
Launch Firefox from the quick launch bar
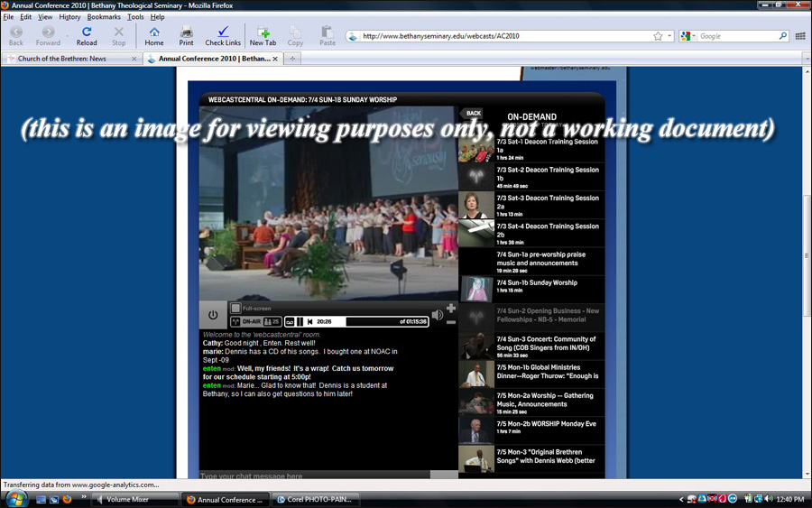(x=67, y=499)
